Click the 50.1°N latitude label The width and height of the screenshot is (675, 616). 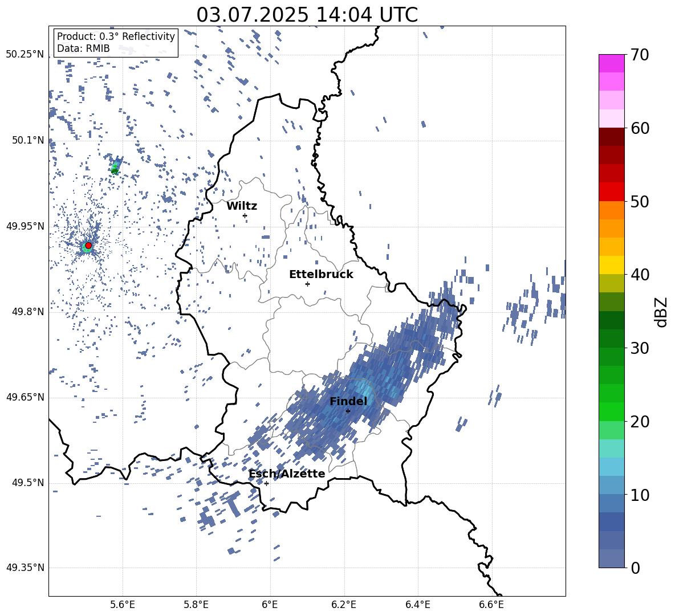(x=29, y=140)
